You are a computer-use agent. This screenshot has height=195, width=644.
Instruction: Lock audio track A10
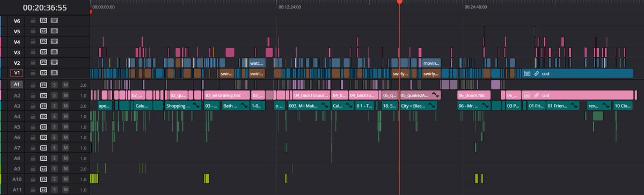pos(33,179)
